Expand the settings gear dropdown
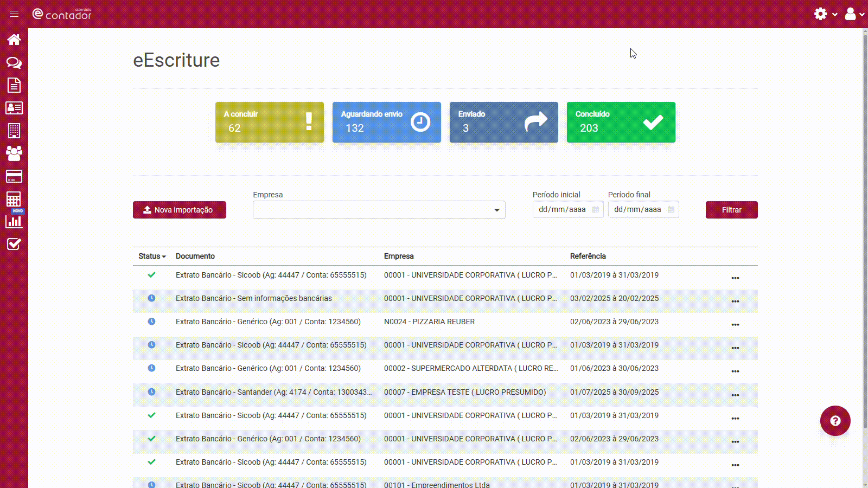868x488 pixels. point(825,14)
